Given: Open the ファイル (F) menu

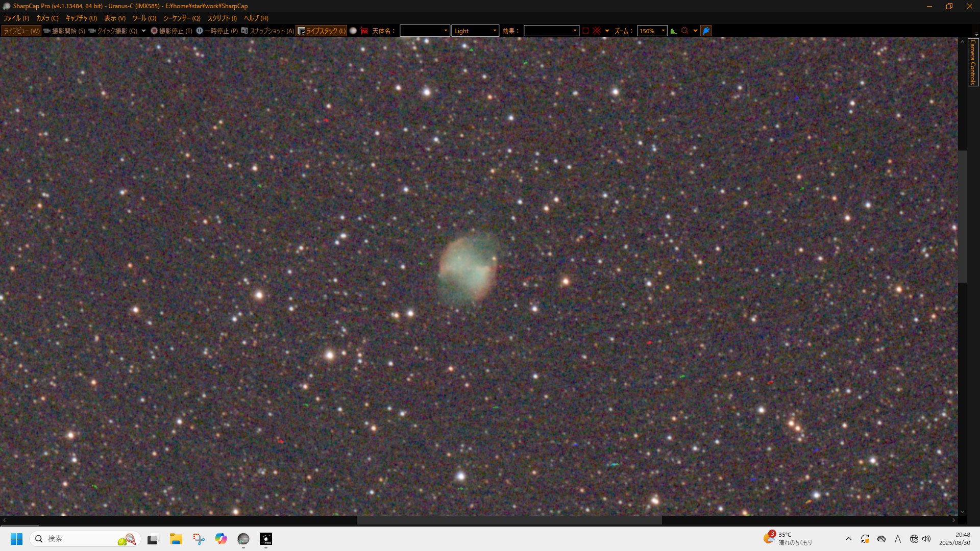Looking at the screenshot, I should [16, 18].
